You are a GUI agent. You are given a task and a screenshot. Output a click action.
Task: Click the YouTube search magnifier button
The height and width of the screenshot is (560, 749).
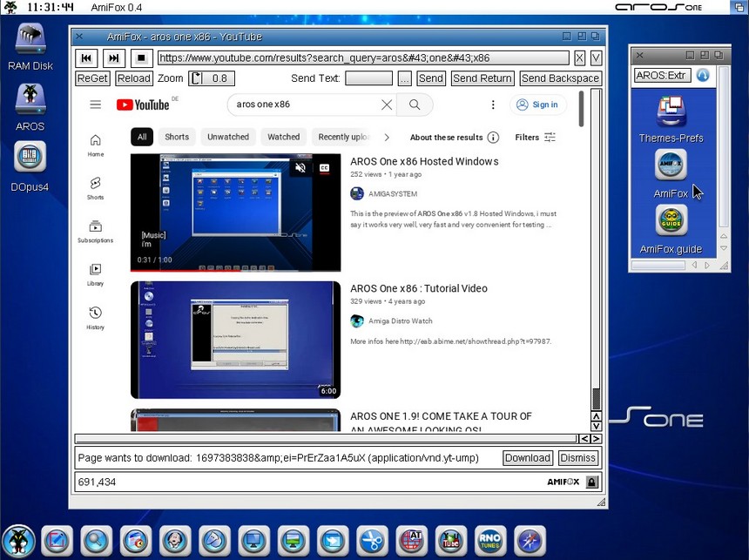pos(415,105)
